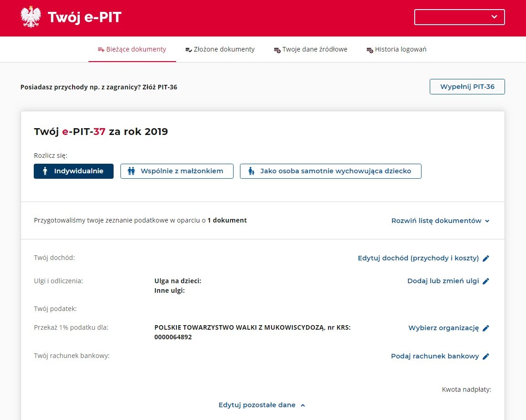Click the Twój rachunek bankowy label
526x420 pixels.
pyautogui.click(x=72, y=356)
